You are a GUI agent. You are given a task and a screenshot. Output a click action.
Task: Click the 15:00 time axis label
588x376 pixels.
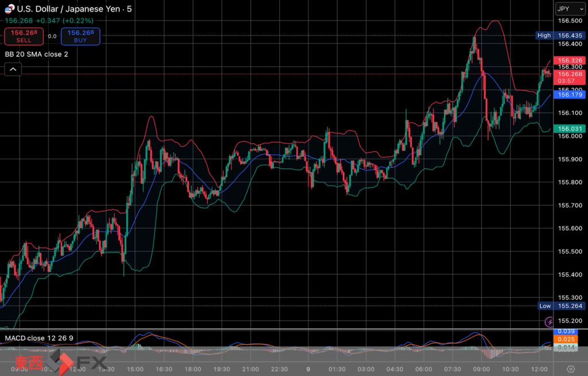(x=134, y=369)
